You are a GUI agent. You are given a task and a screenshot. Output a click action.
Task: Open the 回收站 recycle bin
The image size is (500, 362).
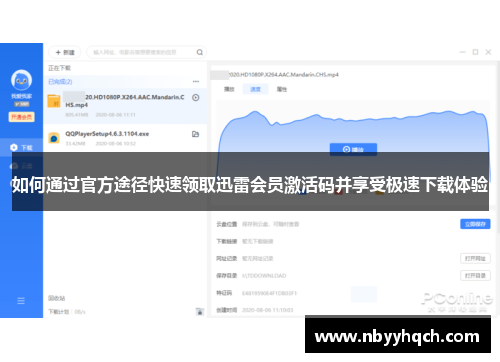pos(57,298)
